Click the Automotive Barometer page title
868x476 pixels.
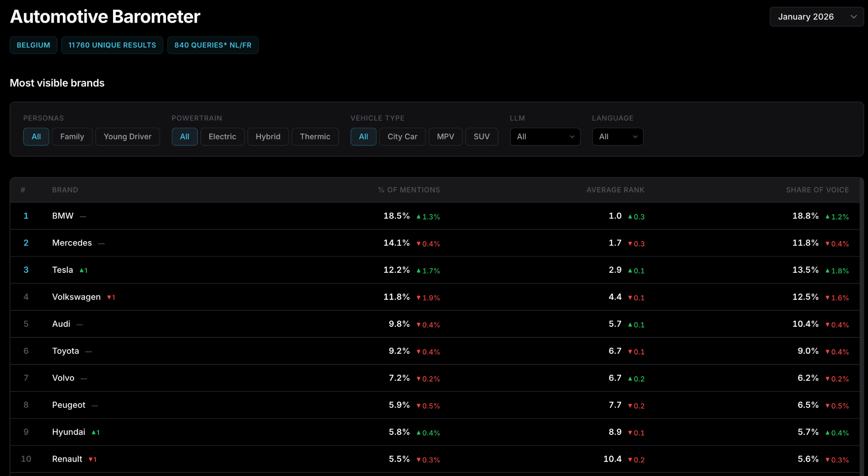click(105, 17)
